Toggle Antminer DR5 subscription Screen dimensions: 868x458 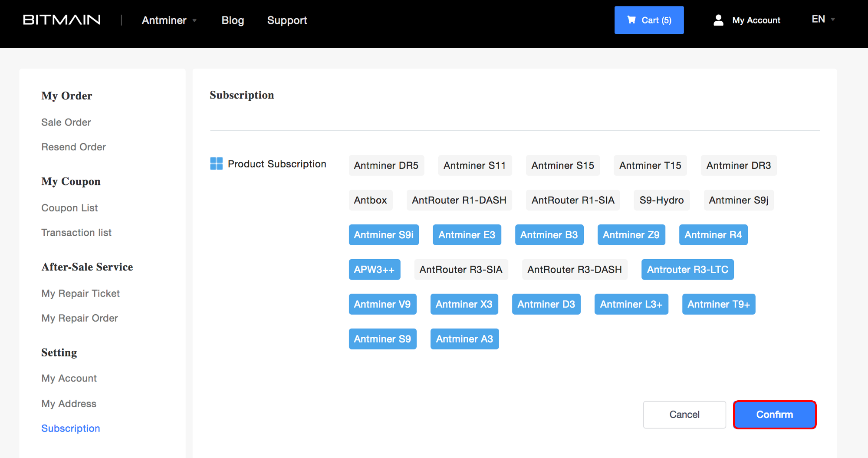click(386, 165)
